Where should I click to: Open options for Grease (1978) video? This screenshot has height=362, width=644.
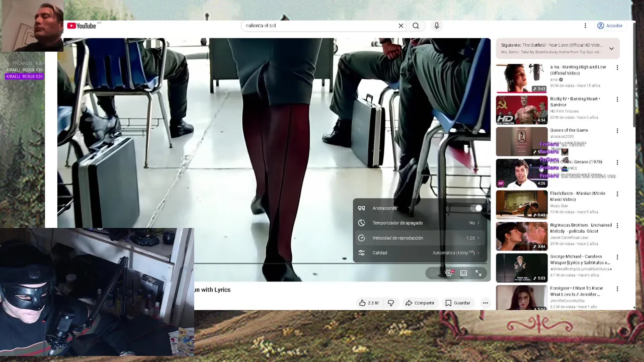(617, 162)
